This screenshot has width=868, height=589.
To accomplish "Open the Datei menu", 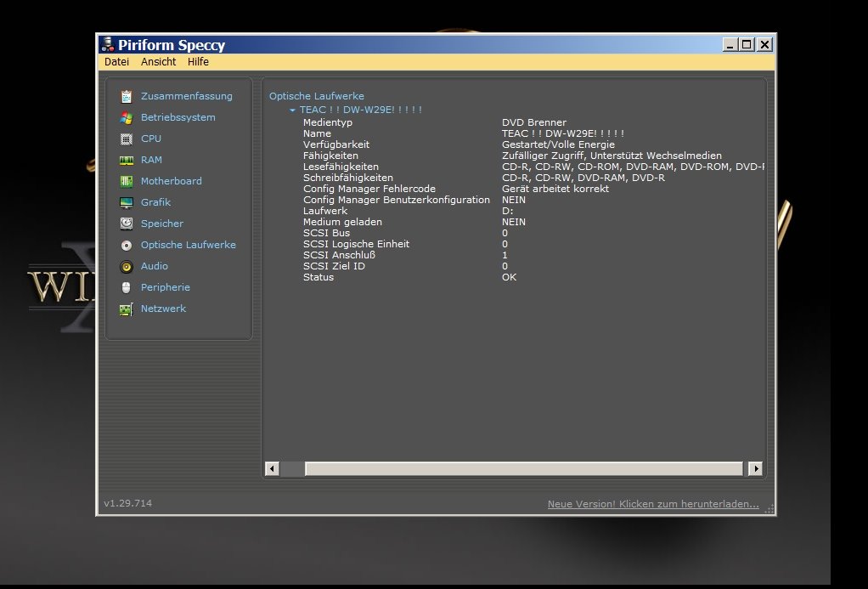I will pos(116,61).
